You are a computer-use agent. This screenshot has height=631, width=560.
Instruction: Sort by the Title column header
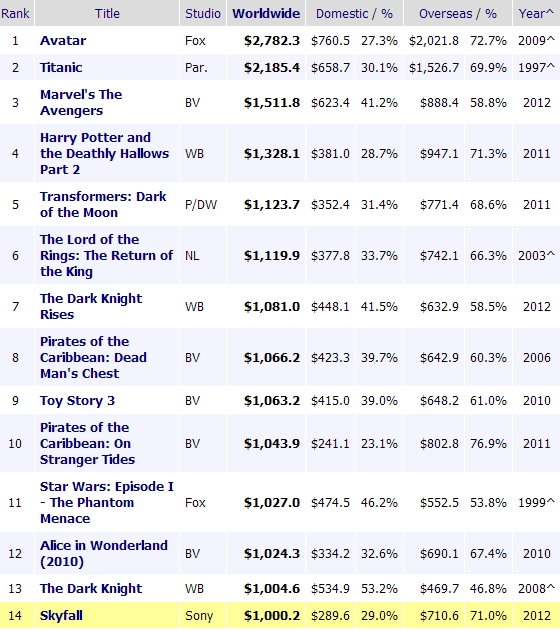107,13
